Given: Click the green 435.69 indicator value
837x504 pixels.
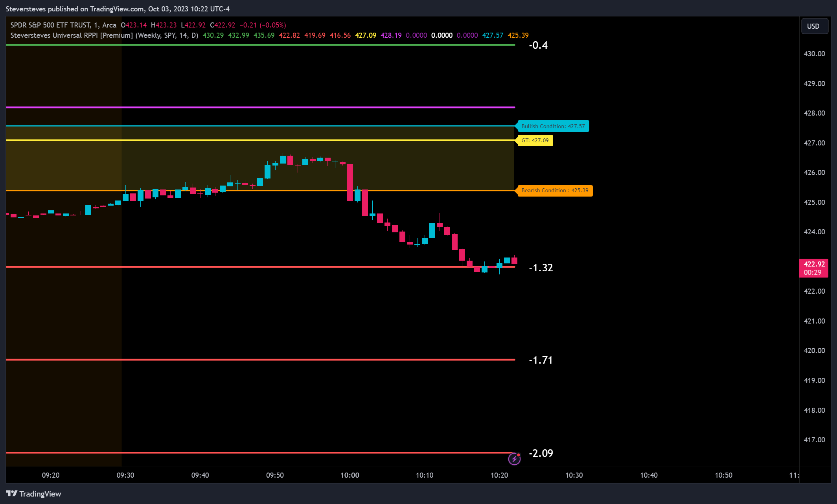Looking at the screenshot, I should [x=264, y=35].
